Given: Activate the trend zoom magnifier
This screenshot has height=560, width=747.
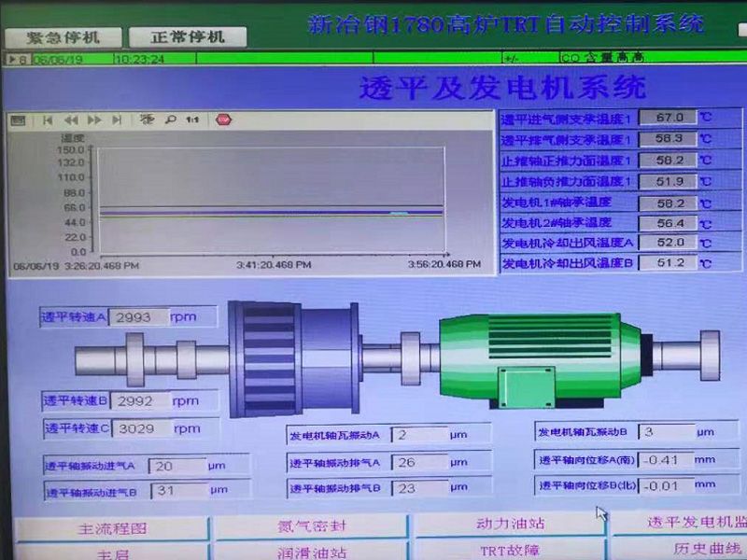Looking at the screenshot, I should click(171, 119).
